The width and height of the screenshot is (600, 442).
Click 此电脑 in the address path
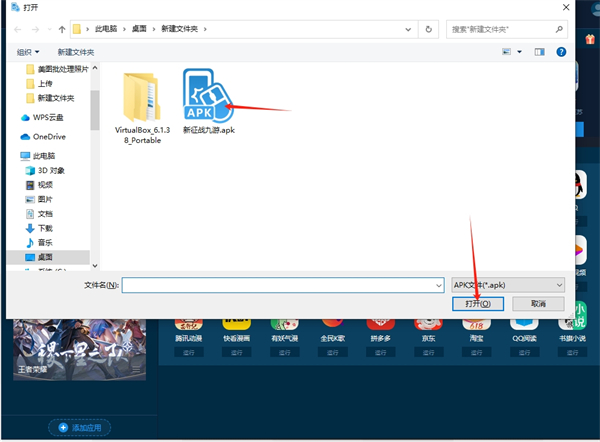tap(106, 29)
